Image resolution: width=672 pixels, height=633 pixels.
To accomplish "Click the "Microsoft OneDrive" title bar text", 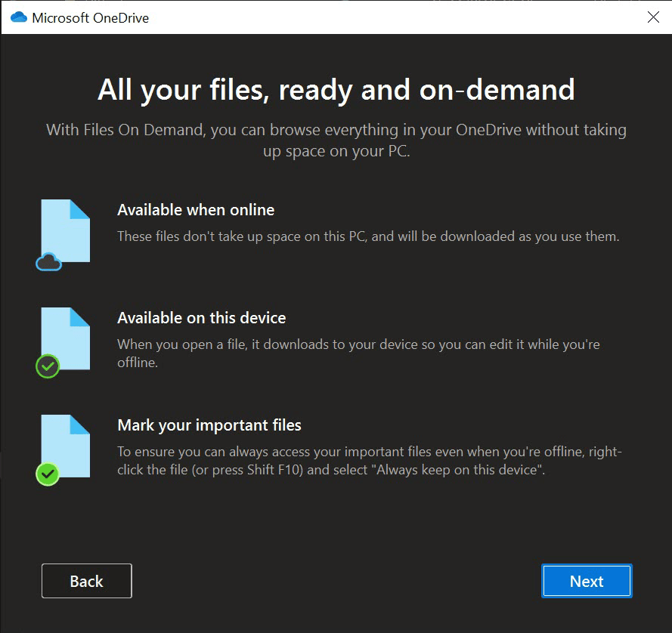I will point(90,18).
